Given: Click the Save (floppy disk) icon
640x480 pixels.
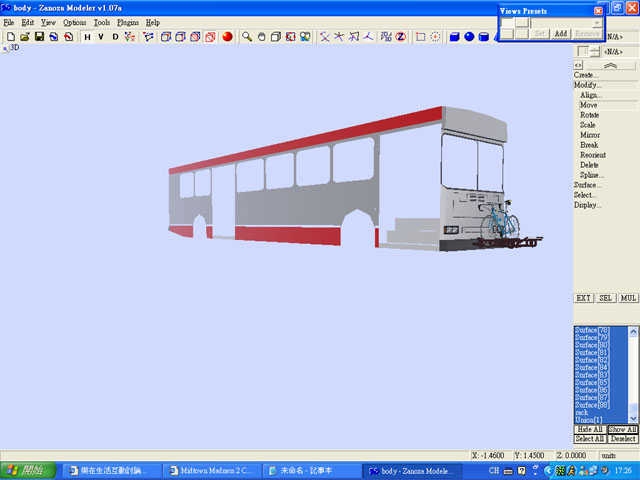Looking at the screenshot, I should 38,37.
